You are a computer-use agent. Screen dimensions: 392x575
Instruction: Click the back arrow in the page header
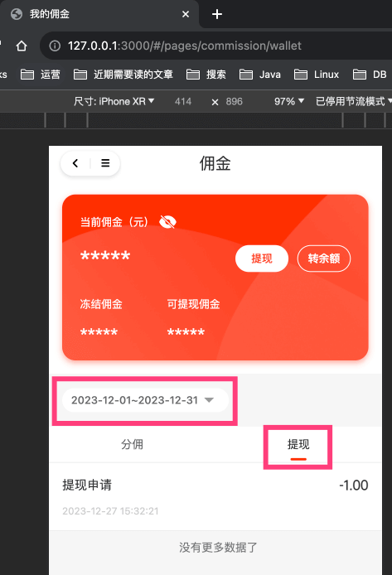(75, 163)
